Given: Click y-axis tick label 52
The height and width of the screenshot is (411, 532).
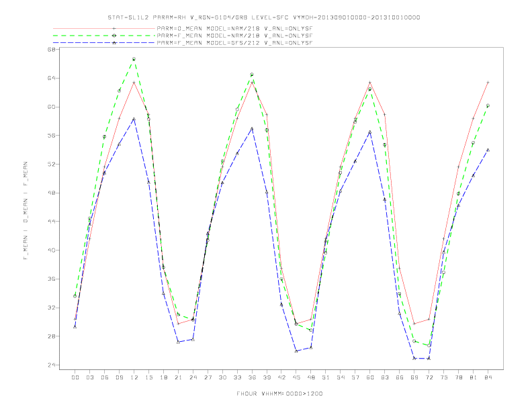Looking at the screenshot, I should [x=52, y=164].
